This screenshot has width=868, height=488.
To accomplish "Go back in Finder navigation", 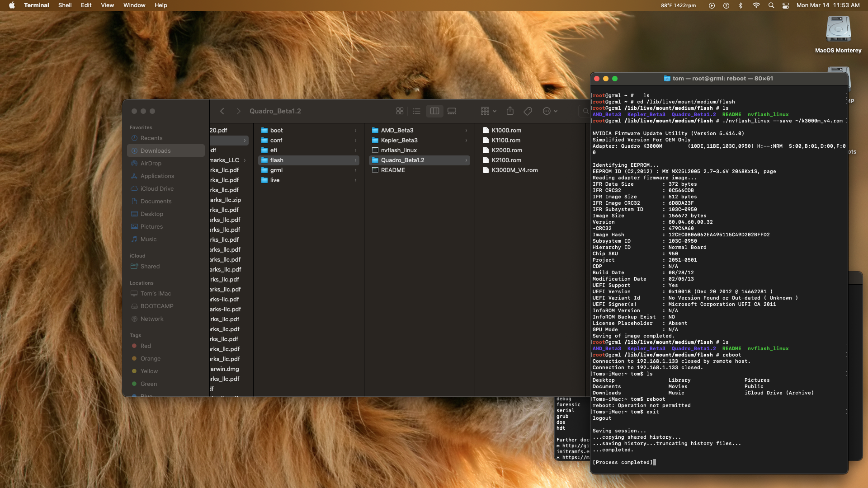I will click(222, 111).
